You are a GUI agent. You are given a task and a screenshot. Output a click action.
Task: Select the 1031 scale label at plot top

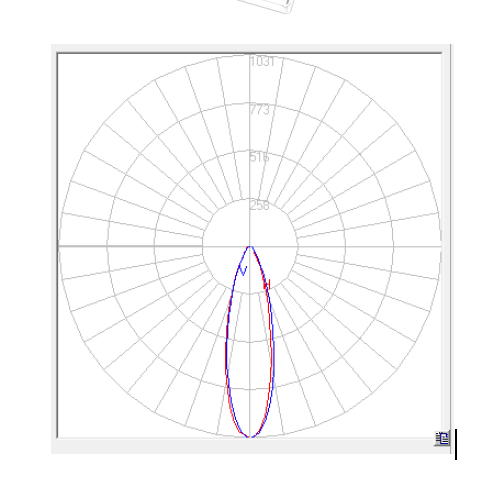[x=262, y=61]
